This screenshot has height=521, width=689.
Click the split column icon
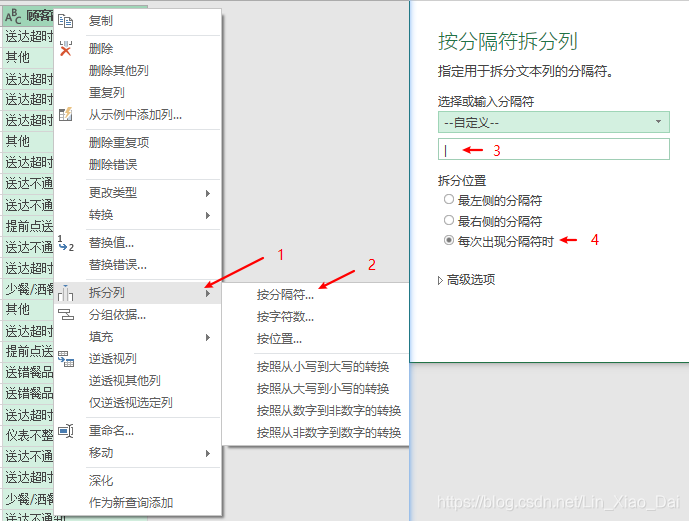tap(65, 293)
